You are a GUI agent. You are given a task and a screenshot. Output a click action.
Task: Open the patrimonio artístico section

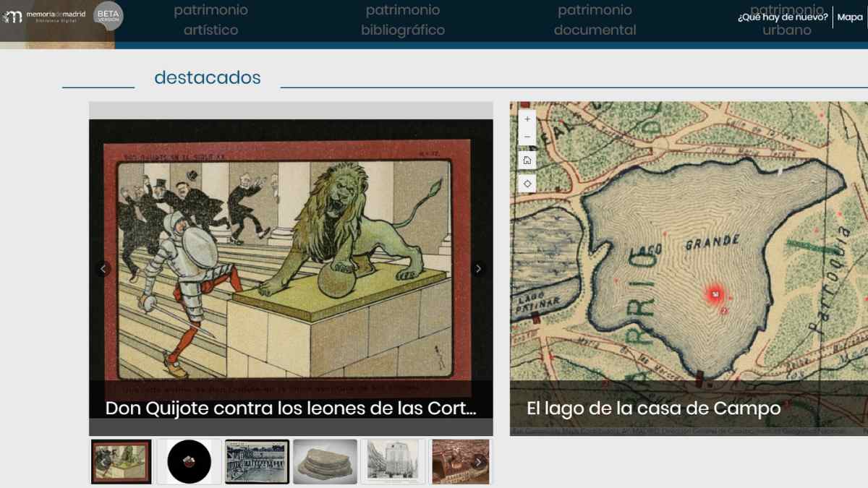coord(210,20)
